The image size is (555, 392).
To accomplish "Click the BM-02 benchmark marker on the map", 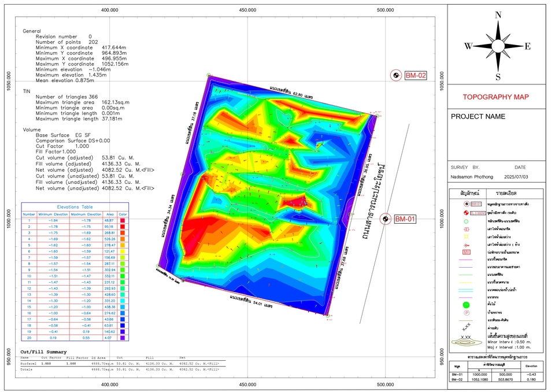I will click(396, 75).
